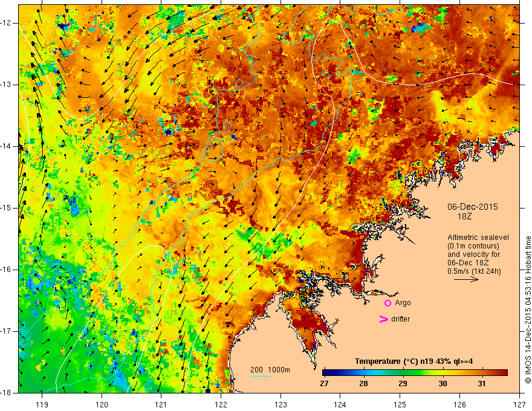Viewport: 532px width, 411px height.
Task: Click the latitude axis label -16
Action: (x=6, y=270)
